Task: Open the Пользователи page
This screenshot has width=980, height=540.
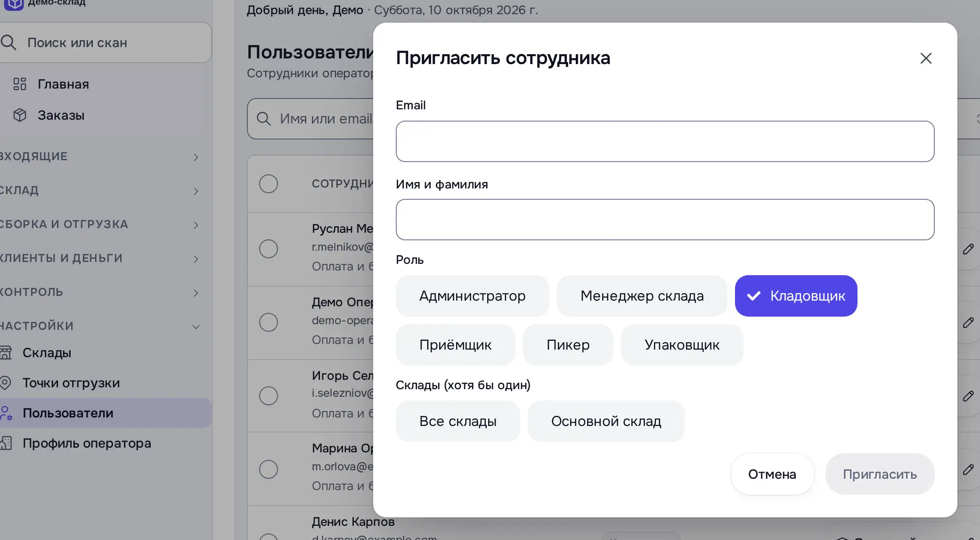Action: (x=106, y=413)
